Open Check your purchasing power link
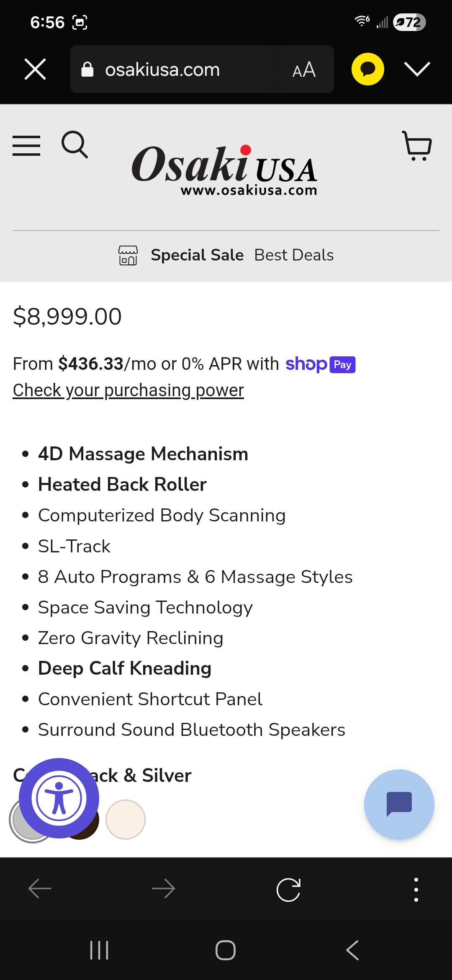Image resolution: width=452 pixels, height=980 pixels. (x=128, y=390)
